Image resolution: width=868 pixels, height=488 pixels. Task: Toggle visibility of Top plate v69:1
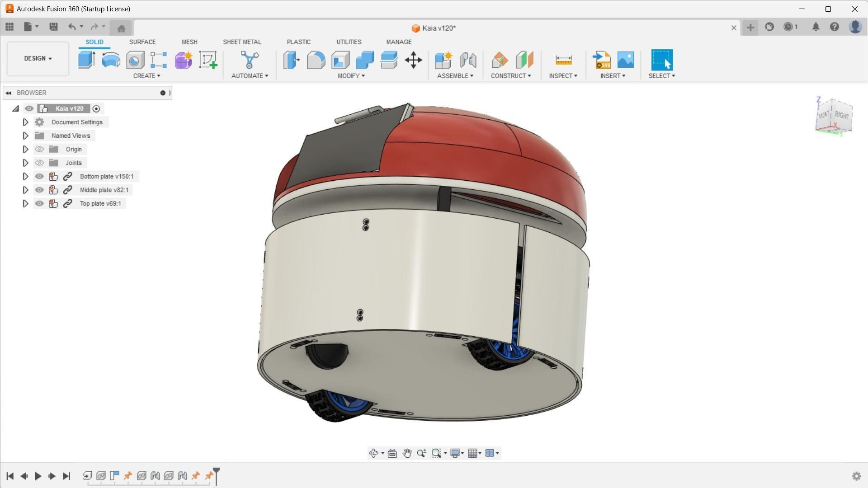[x=39, y=203]
